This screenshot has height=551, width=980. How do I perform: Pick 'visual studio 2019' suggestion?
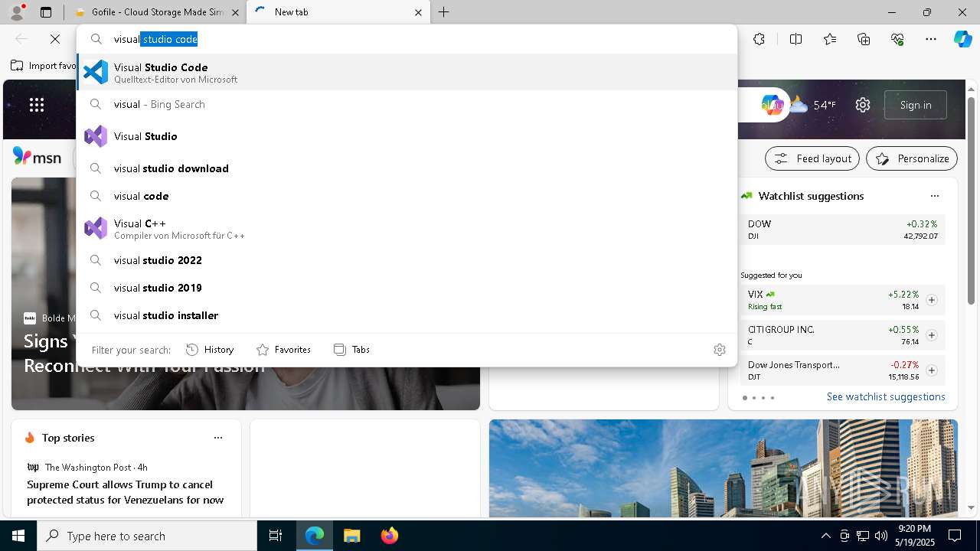click(407, 288)
